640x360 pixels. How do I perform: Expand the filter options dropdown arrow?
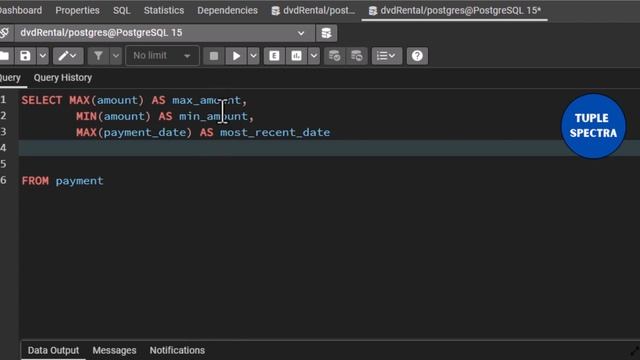[116, 56]
